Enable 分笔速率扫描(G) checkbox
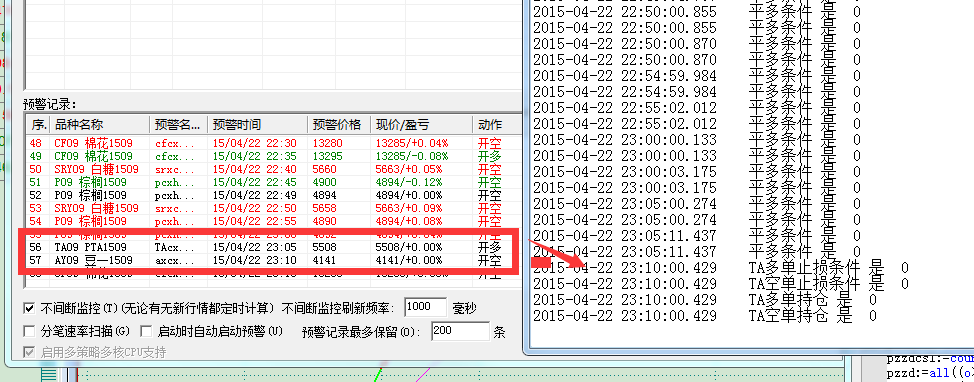This screenshot has width=974, height=382. point(29,330)
